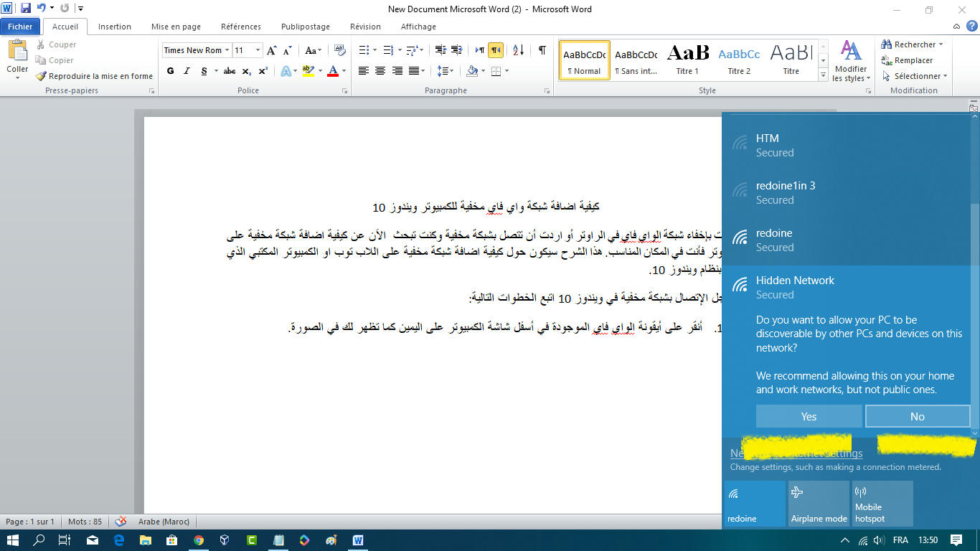Toggle subscript formatting

coord(247,71)
